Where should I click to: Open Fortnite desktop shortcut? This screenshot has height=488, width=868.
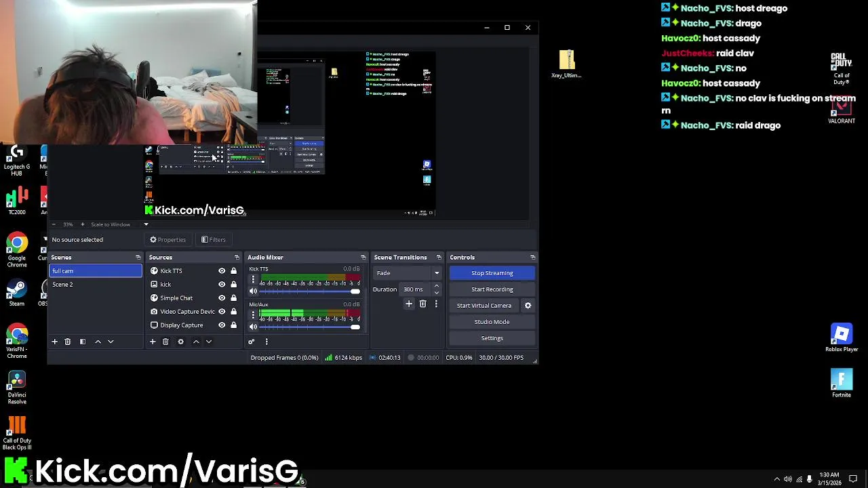pos(842,384)
